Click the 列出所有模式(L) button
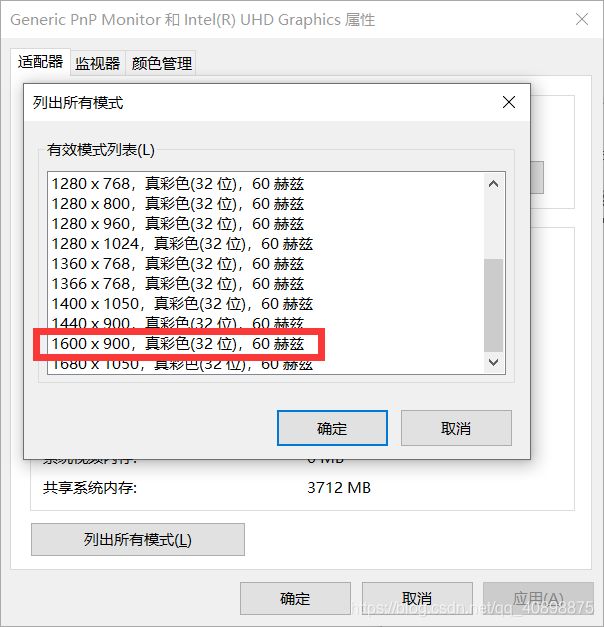Screen dimensions: 604x627 pyautogui.click(x=138, y=539)
